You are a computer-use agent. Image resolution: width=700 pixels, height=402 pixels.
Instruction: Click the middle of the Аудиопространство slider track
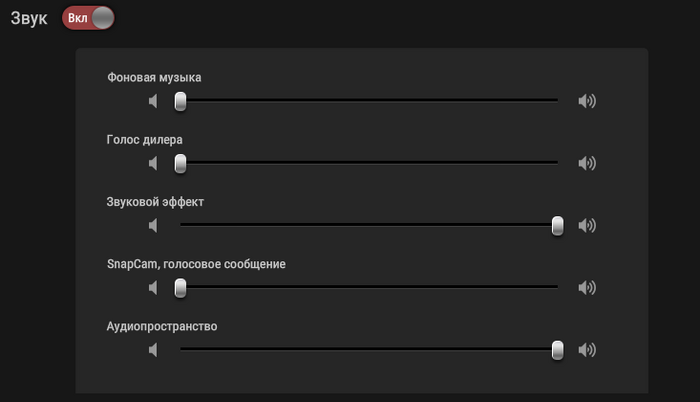click(369, 349)
